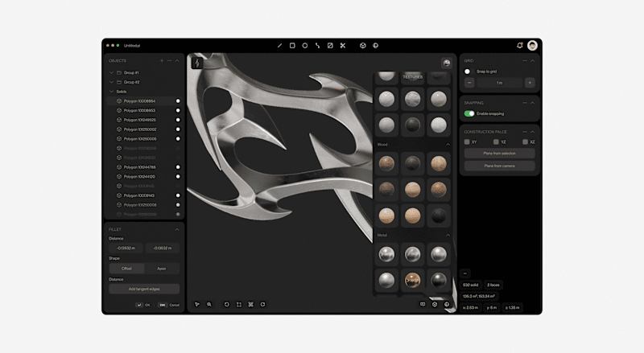Select the Apex shape option
Viewport: 644px width, 353px height.
[x=162, y=269]
